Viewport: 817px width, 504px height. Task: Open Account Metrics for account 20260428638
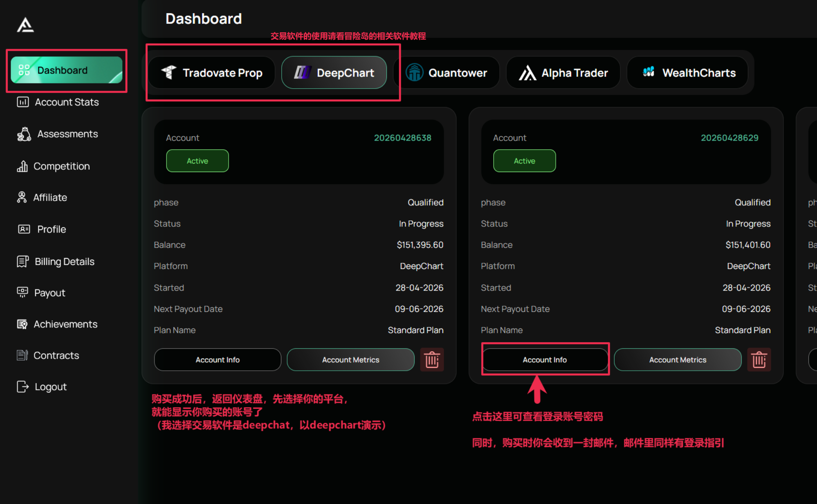tap(351, 360)
